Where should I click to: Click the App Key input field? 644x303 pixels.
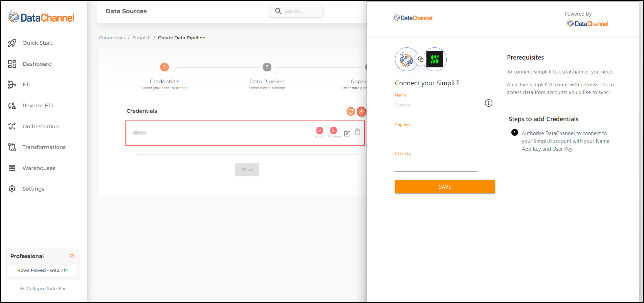(x=436, y=135)
